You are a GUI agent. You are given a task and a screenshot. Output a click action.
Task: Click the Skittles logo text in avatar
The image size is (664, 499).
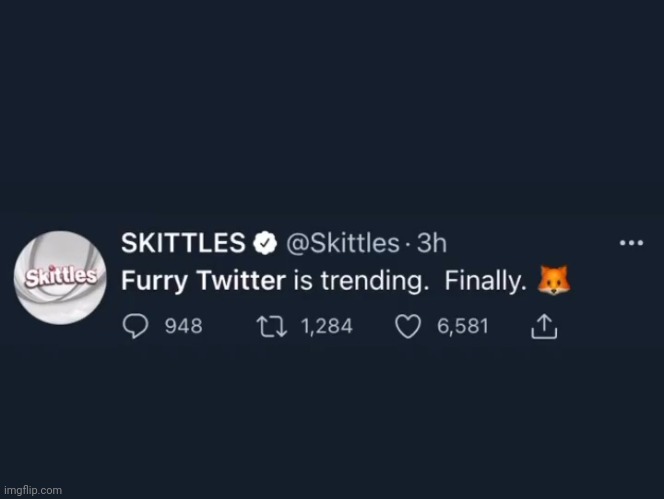coord(61,276)
